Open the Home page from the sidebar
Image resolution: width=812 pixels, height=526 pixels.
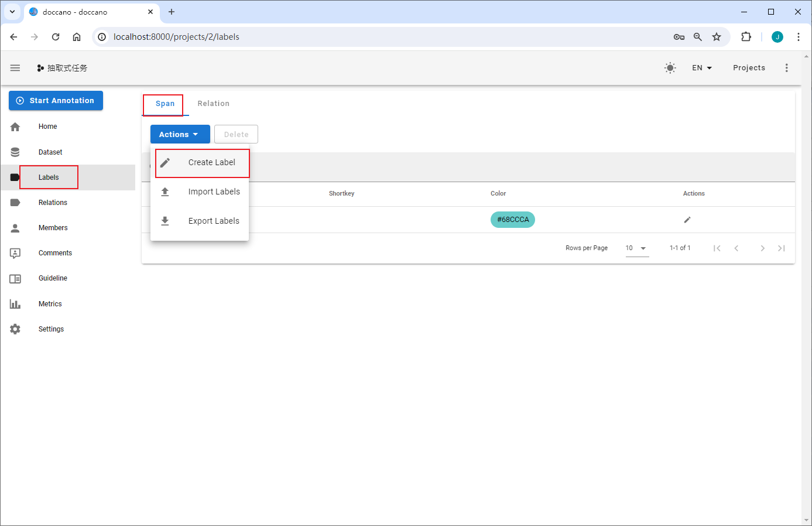(47, 127)
